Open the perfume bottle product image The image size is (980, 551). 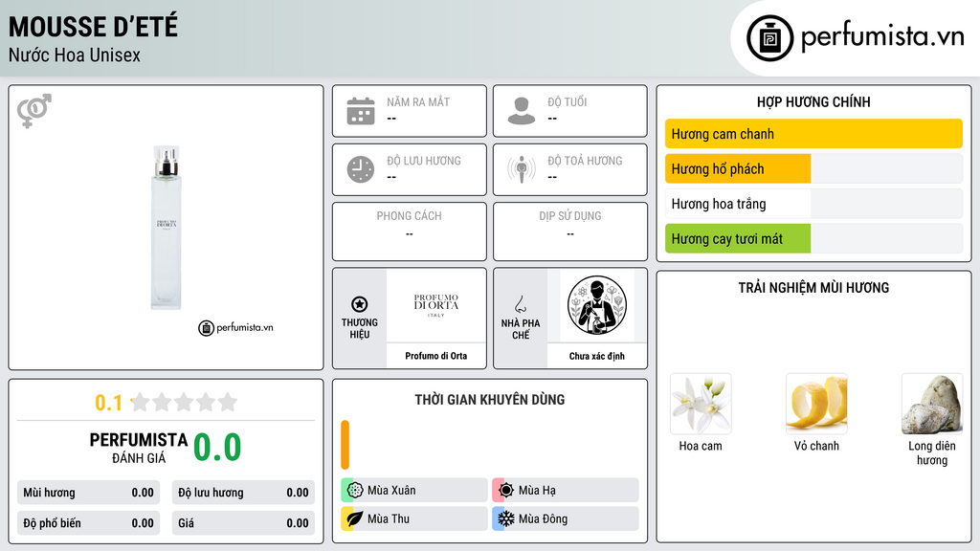167,228
